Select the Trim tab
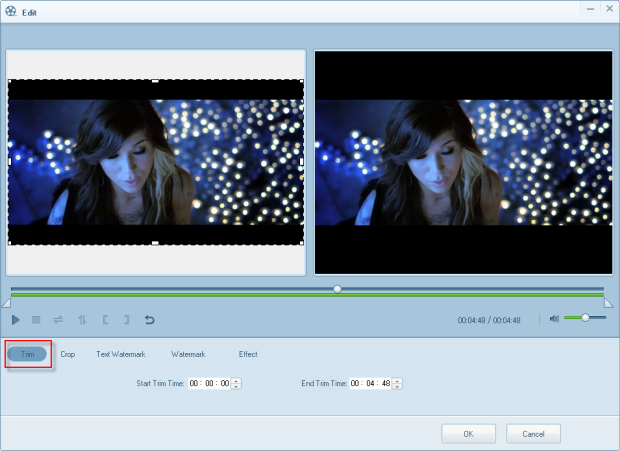The width and height of the screenshot is (620, 451). coord(27,354)
